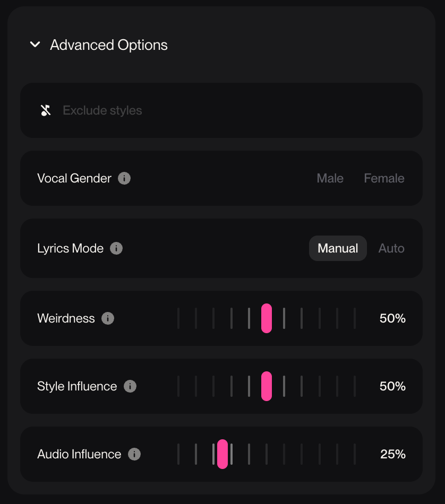The height and width of the screenshot is (504, 445).
Task: Click the Style Influence slider handle
Action: (267, 386)
